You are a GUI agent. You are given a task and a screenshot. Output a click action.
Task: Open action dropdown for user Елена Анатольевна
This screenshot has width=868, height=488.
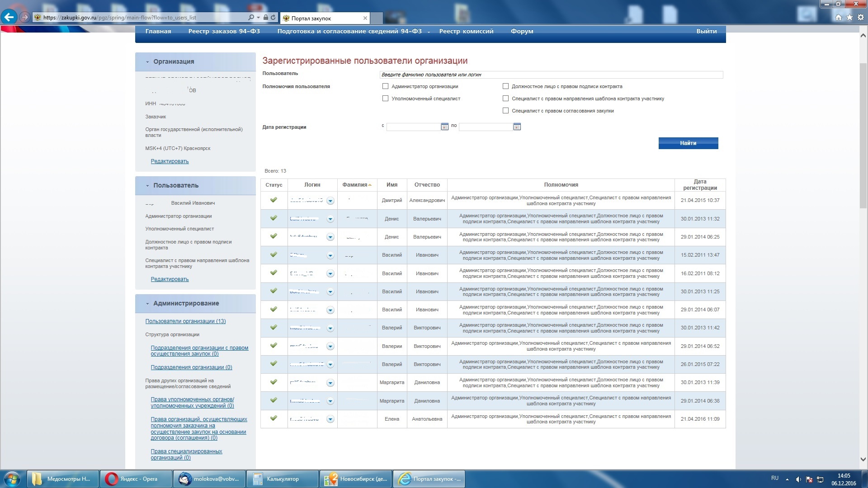[330, 419]
